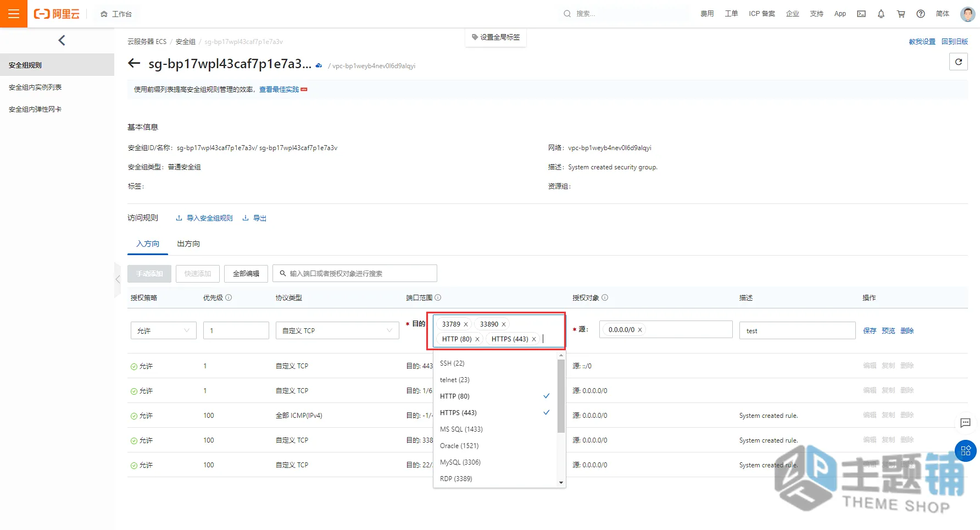Image resolution: width=980 pixels, height=530 pixels.
Task: Edit the description field containing test
Action: point(797,330)
